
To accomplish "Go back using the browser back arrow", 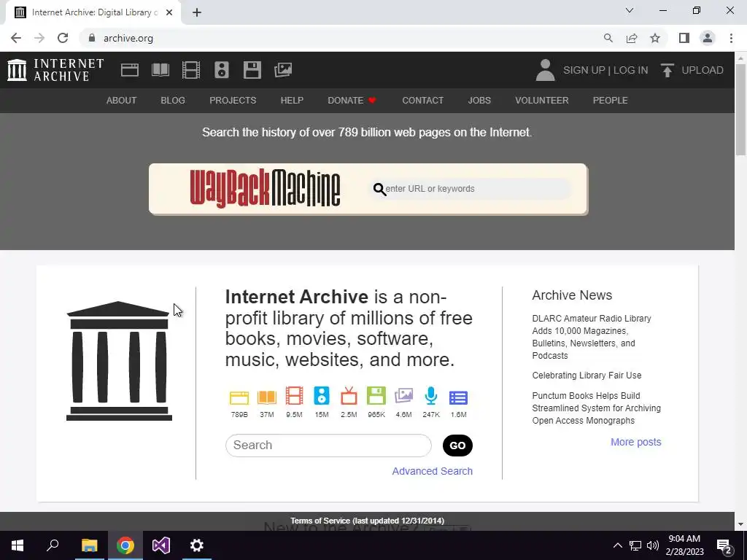I will coord(16,38).
